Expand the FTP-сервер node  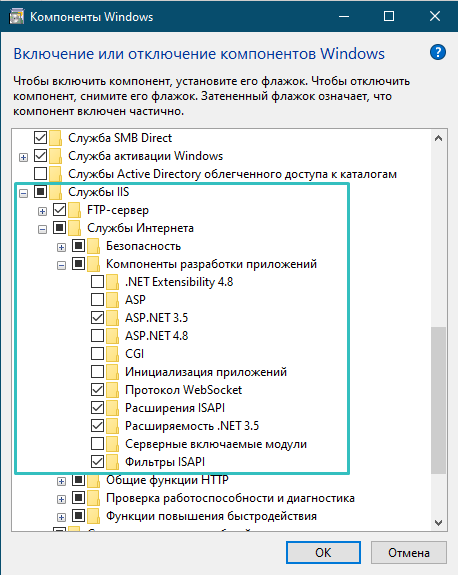pos(43,211)
